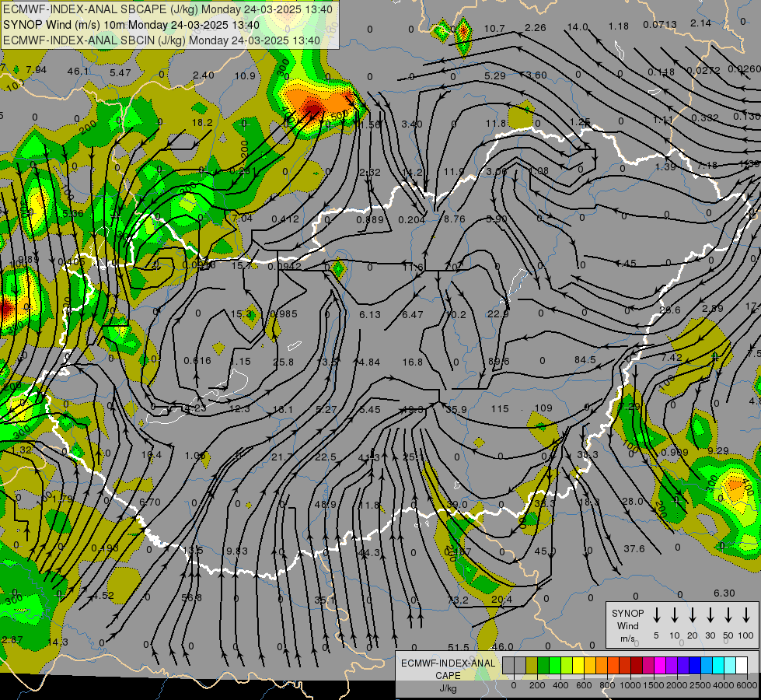Click the map value '115'
This screenshot has width=761, height=700.
coord(500,408)
